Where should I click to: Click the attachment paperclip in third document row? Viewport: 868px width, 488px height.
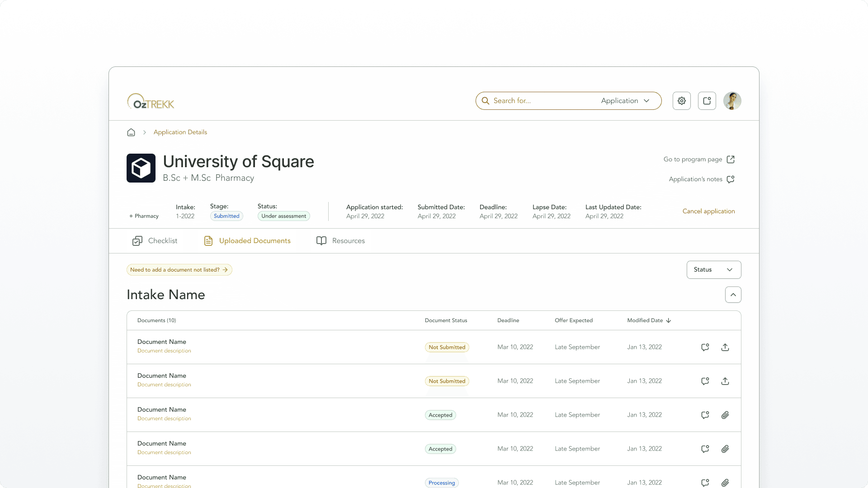click(x=725, y=415)
